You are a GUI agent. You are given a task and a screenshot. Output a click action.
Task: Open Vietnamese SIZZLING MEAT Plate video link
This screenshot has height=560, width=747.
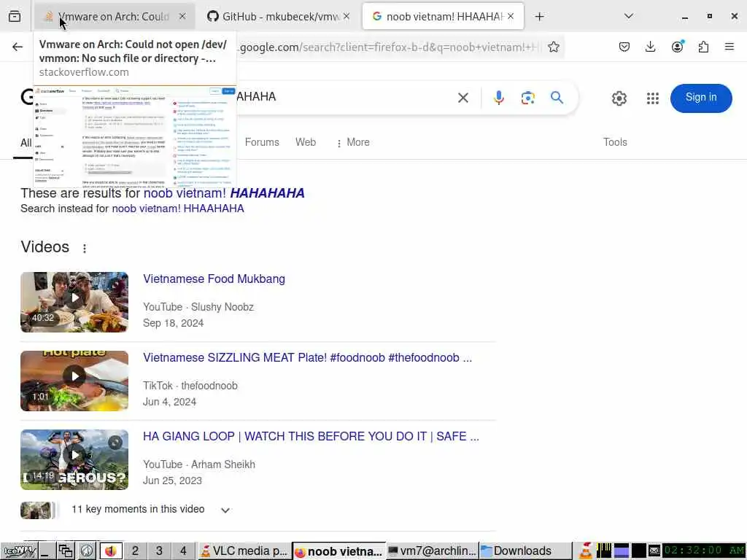[307, 357]
